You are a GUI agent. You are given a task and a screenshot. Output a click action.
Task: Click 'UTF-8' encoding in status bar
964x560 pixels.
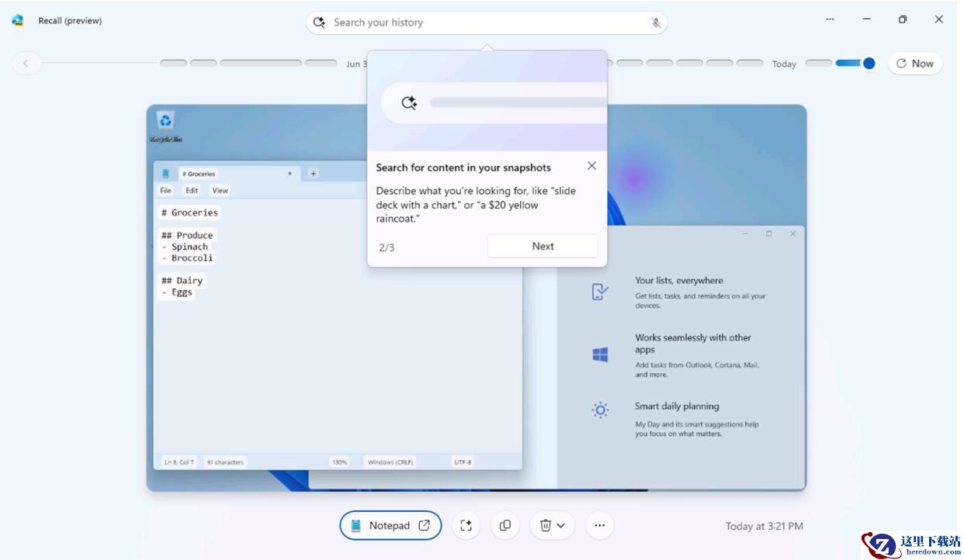click(x=462, y=462)
